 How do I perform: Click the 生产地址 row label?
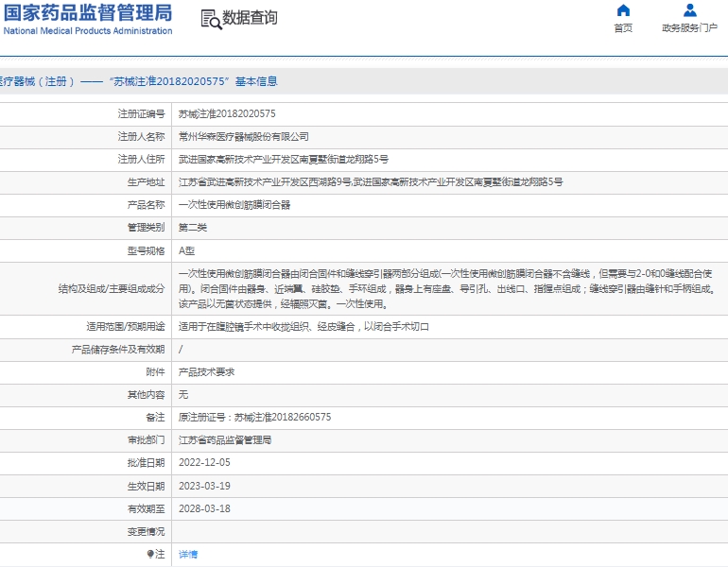pos(147,182)
